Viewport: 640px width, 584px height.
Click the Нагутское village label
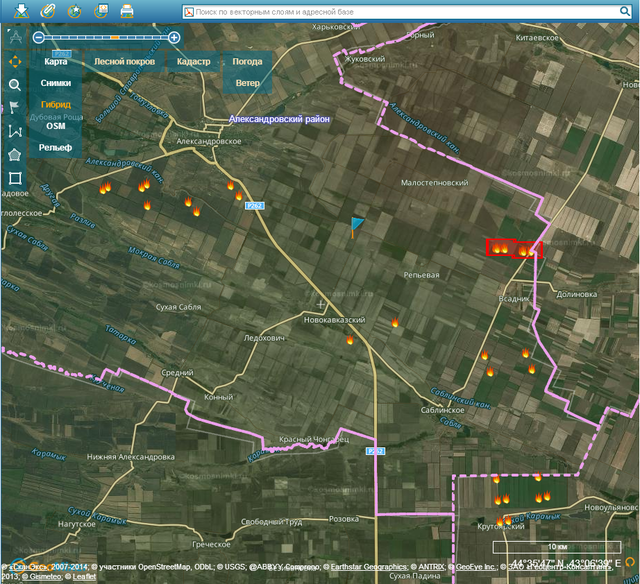[x=76, y=524]
